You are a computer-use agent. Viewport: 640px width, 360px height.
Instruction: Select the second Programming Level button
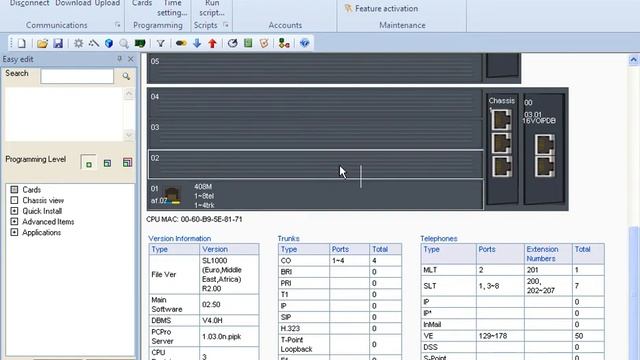pyautogui.click(x=107, y=163)
